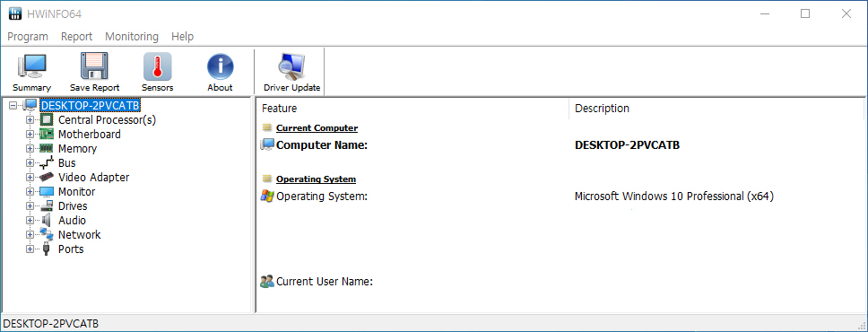Screen dimensions: 868x332
Task: Click the About info icon
Action: click(x=221, y=66)
